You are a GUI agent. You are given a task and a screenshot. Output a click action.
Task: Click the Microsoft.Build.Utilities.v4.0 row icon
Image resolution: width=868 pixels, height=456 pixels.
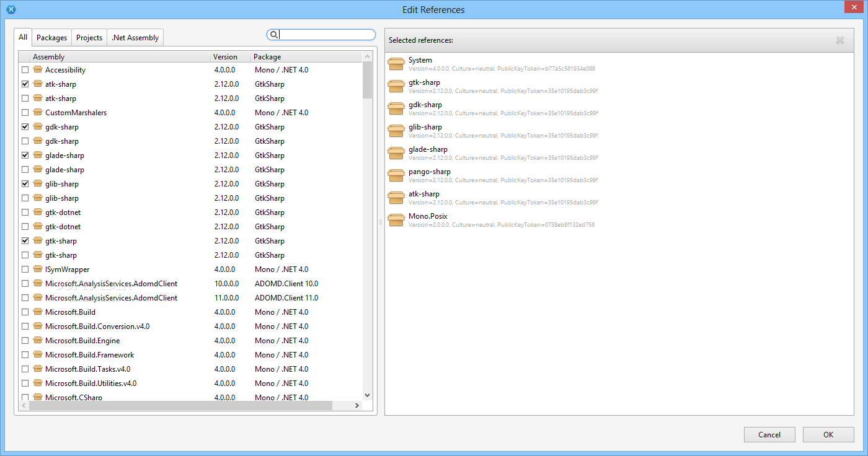[37, 384]
